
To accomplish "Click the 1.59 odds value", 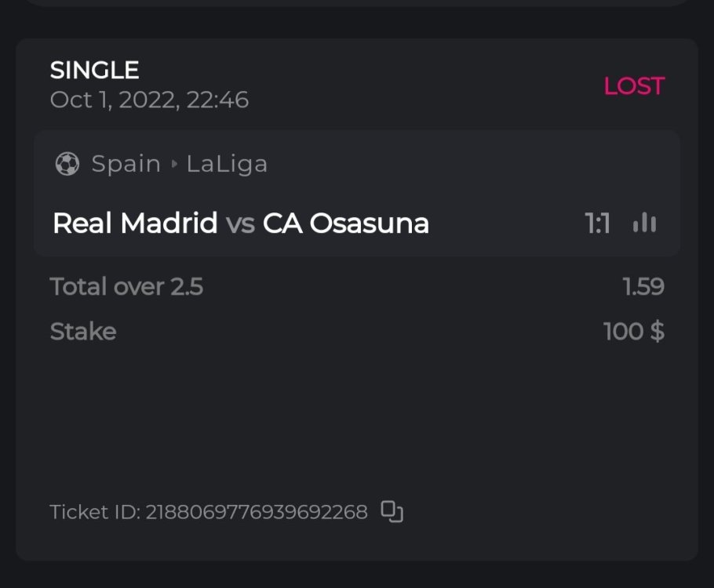I will (x=643, y=287).
